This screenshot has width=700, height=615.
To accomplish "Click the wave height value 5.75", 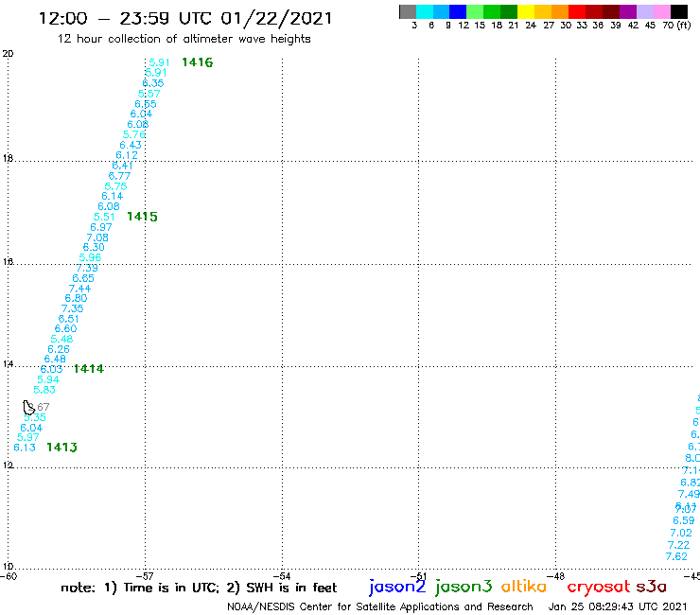I will point(115,186).
